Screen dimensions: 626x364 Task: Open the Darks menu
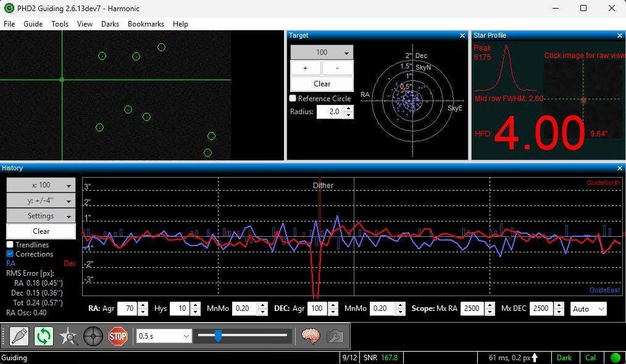[110, 24]
